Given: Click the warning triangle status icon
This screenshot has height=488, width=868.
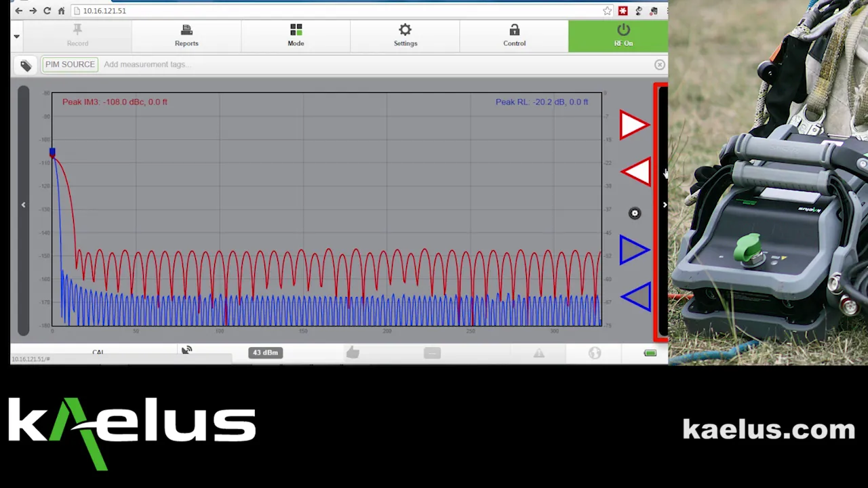Looking at the screenshot, I should [538, 353].
